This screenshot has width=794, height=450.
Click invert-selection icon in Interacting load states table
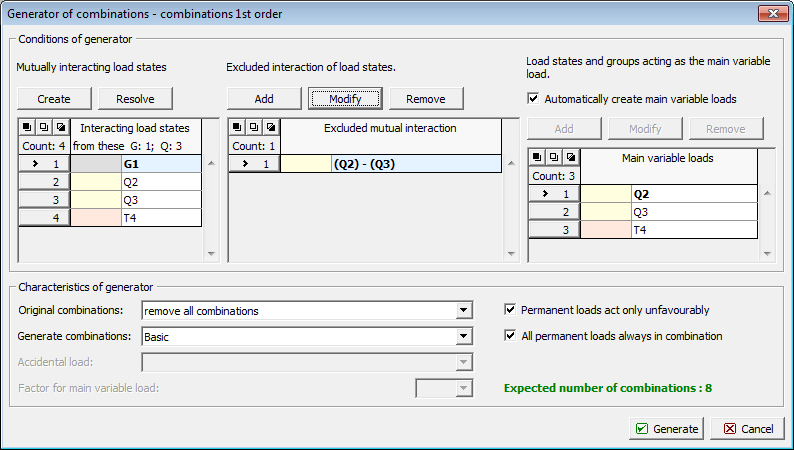click(x=59, y=128)
